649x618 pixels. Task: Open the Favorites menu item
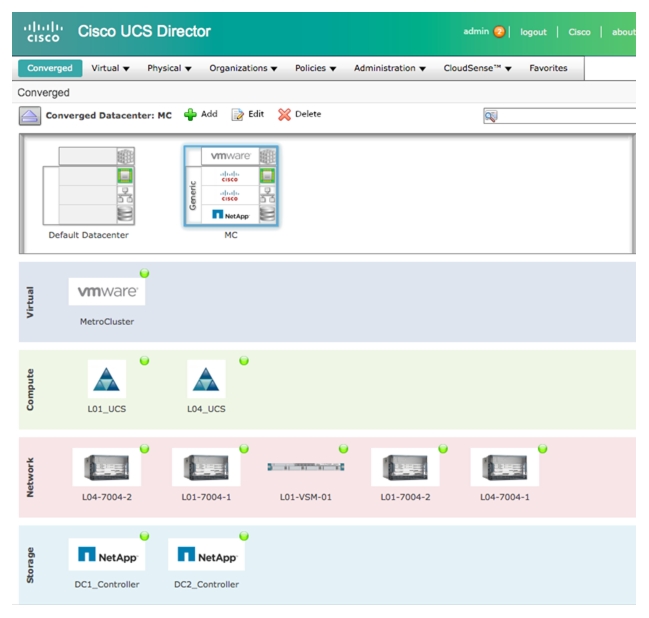[548, 68]
